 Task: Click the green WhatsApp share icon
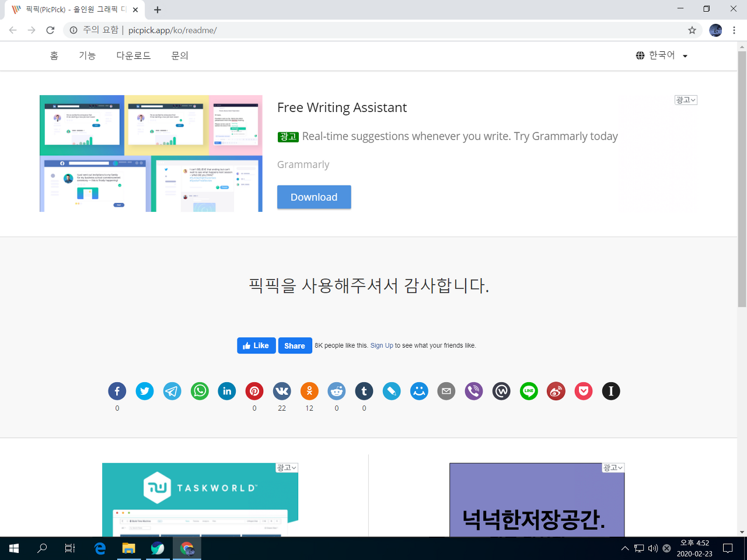click(x=200, y=391)
